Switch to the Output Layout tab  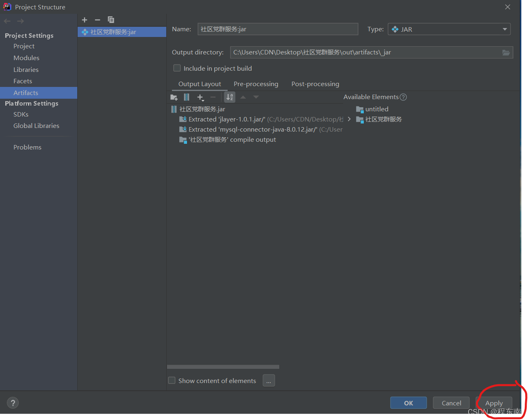click(200, 84)
